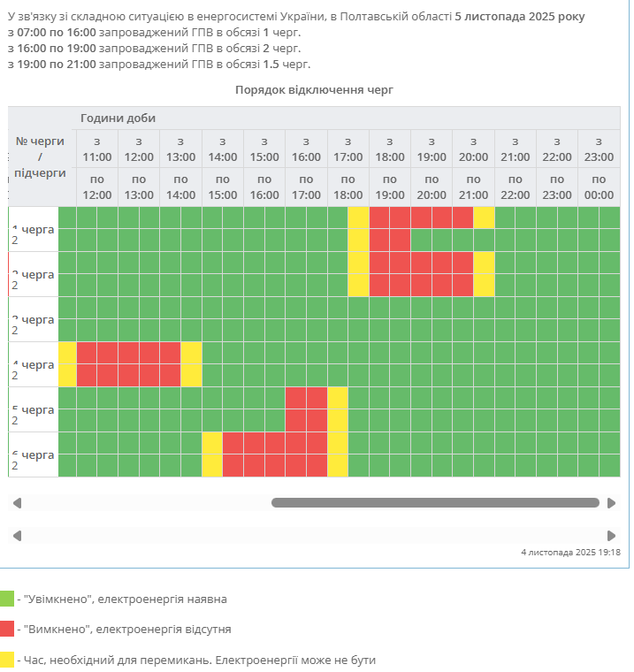Click the "по 18:00" header cell

[x=348, y=187]
